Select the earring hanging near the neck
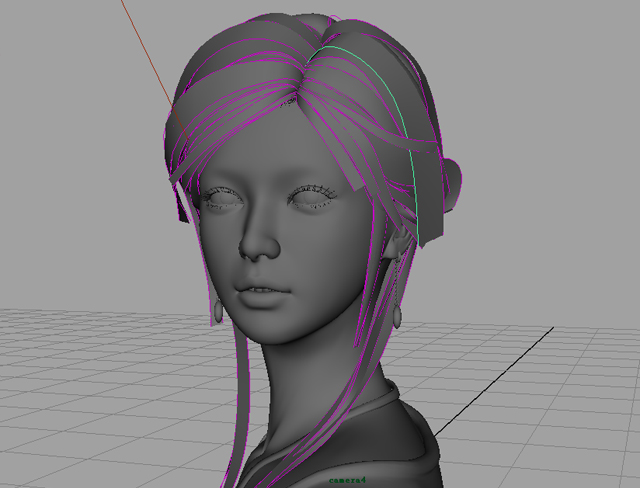The width and height of the screenshot is (640, 488). point(397,315)
